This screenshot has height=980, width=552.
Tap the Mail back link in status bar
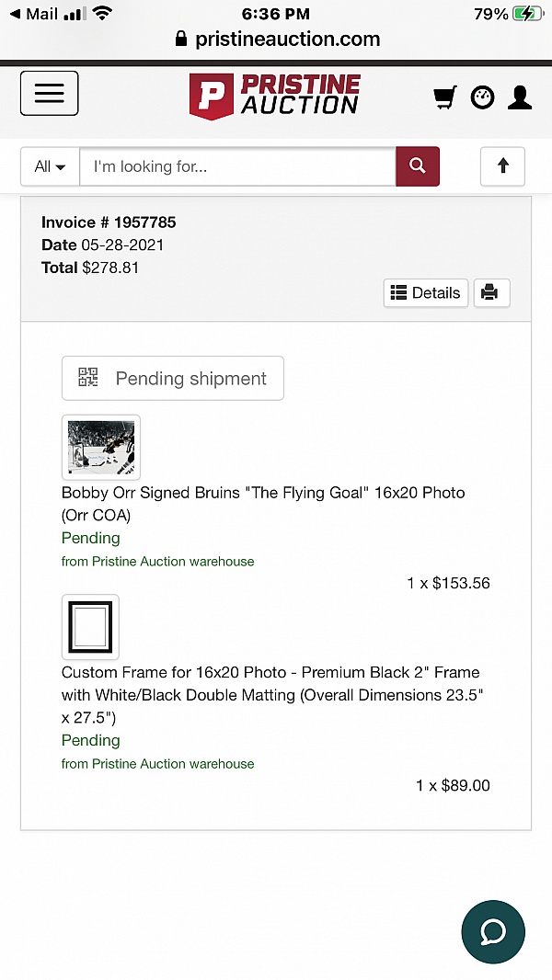26,13
